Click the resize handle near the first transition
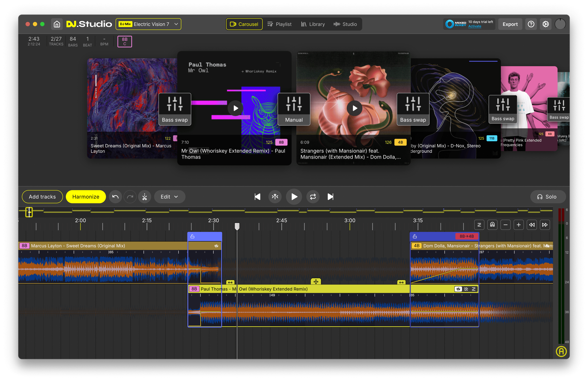 pyautogui.click(x=230, y=282)
